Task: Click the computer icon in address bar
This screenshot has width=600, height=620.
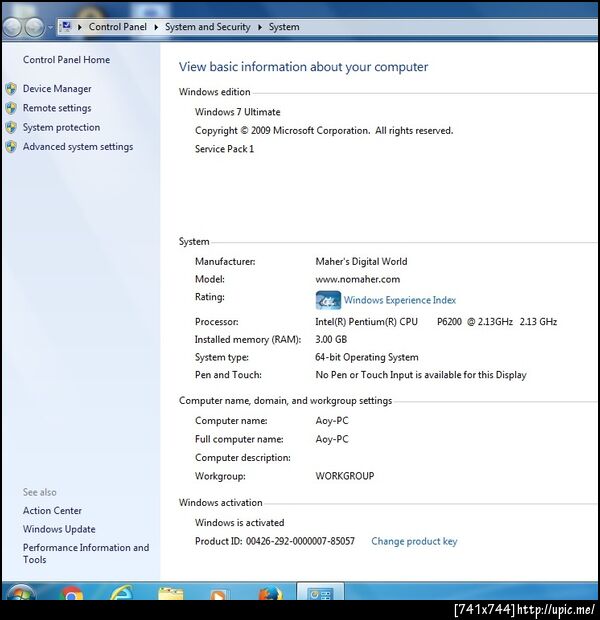Action: pyautogui.click(x=66, y=26)
